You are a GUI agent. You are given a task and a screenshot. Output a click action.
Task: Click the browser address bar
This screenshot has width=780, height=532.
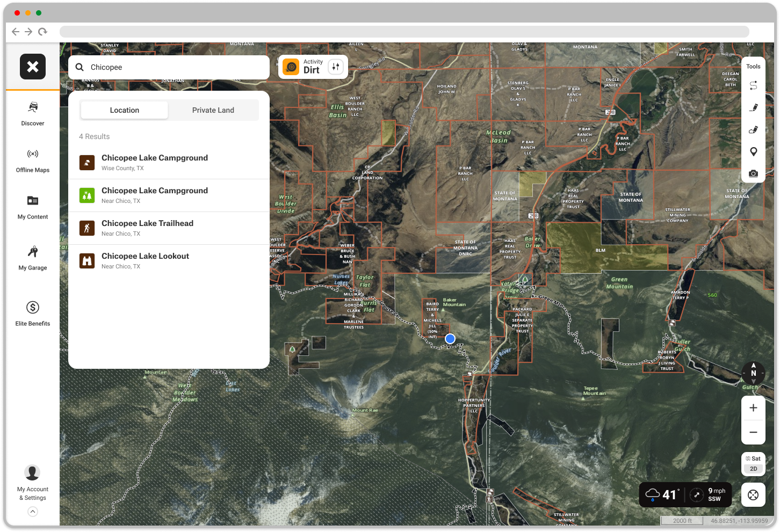[x=404, y=32]
